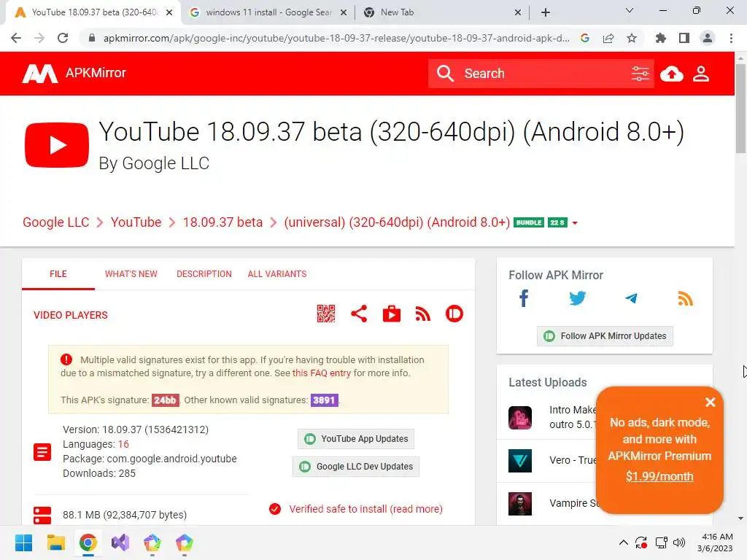
Task: Reload the page
Action: coord(63,38)
